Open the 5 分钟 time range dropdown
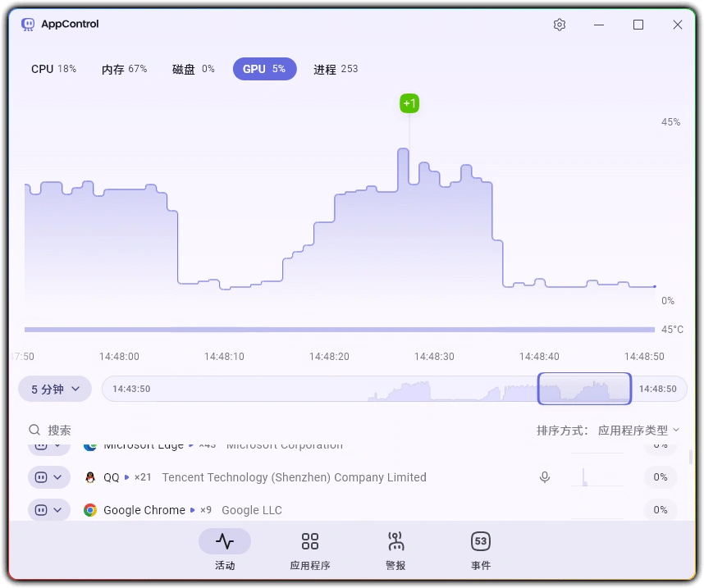704x588 pixels. coord(54,389)
